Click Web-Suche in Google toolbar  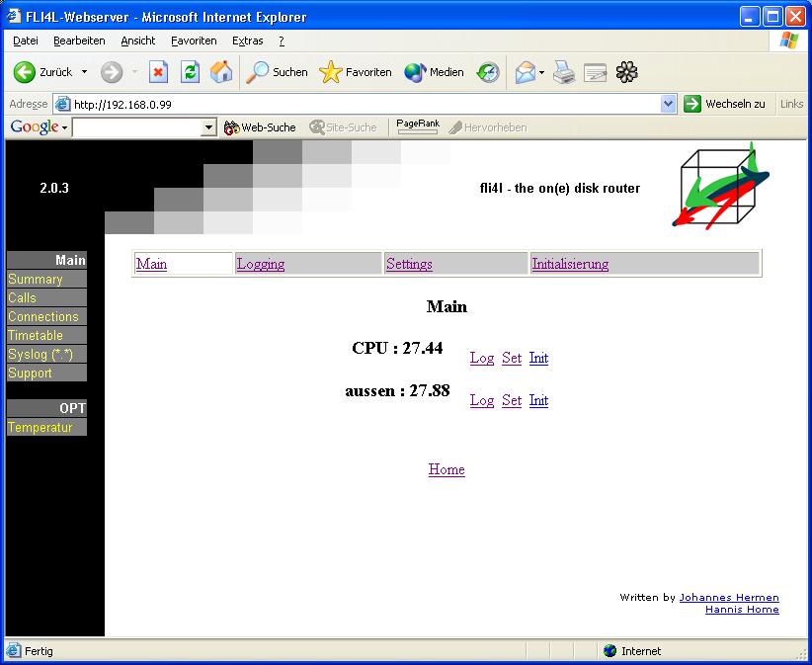tap(260, 127)
